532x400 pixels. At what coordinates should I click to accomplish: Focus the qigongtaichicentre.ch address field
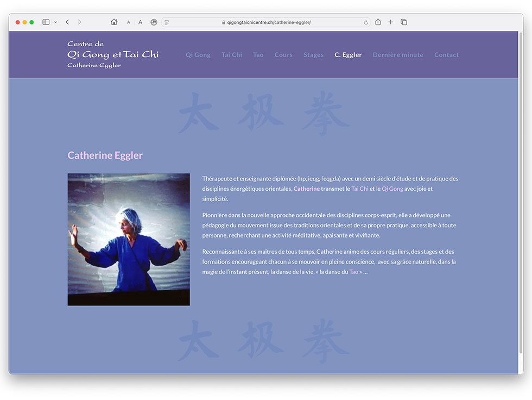pyautogui.click(x=267, y=22)
